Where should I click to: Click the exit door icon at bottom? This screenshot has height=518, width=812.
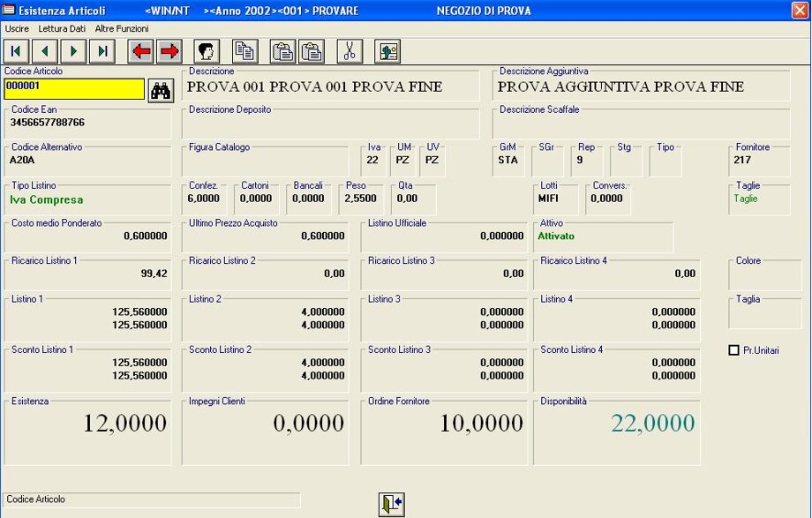click(391, 504)
